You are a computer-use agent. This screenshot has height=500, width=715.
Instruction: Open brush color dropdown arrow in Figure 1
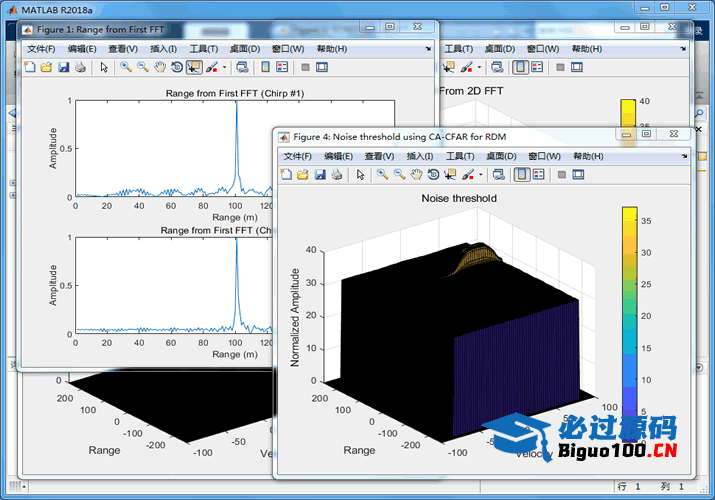[224, 67]
